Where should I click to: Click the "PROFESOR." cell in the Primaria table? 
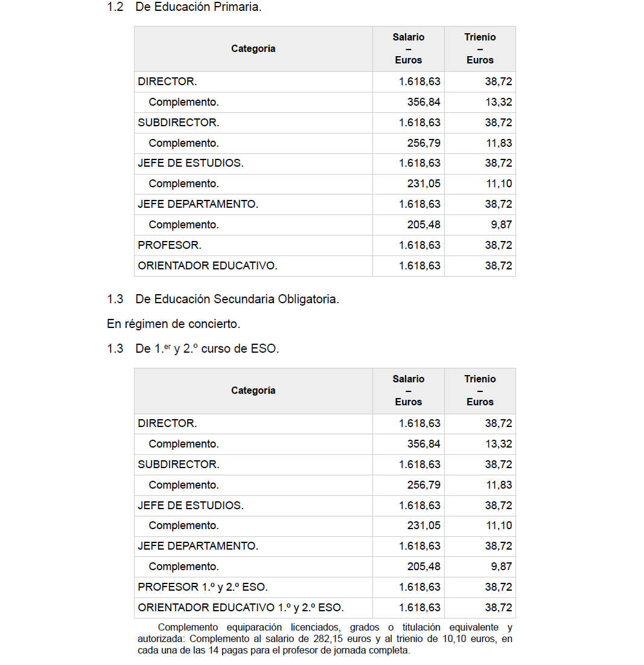[170, 245]
